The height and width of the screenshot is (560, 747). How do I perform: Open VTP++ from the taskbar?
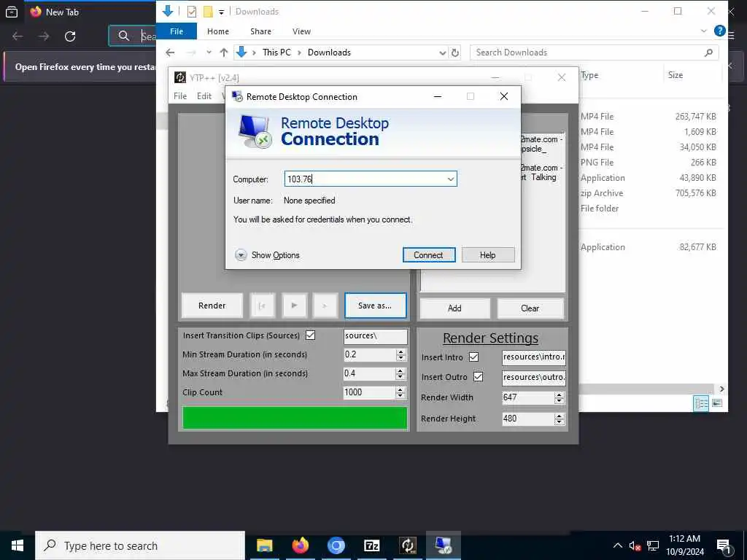click(x=408, y=545)
